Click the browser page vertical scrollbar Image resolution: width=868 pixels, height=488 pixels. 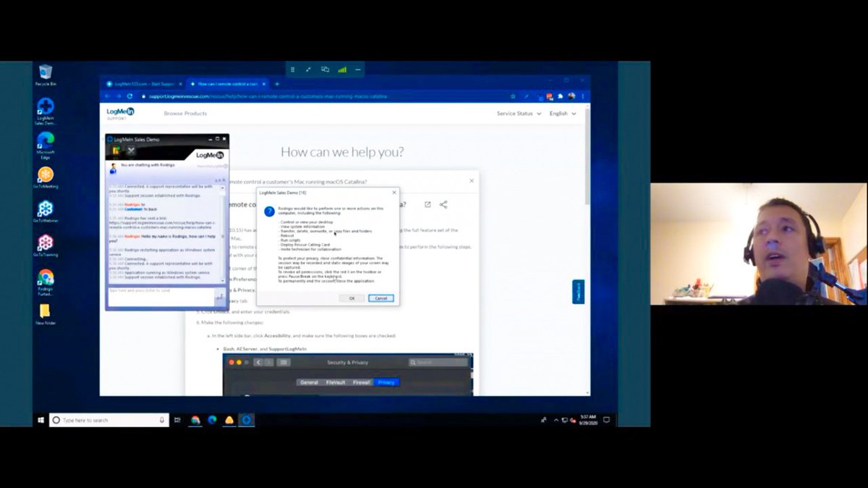[587, 156]
